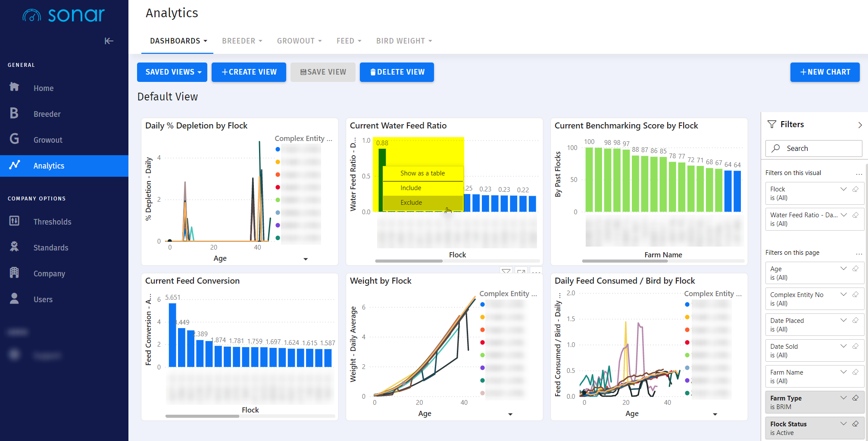Click the 0.88 water feed ratio bar
Image resolution: width=868 pixels, height=441 pixels.
(x=382, y=180)
